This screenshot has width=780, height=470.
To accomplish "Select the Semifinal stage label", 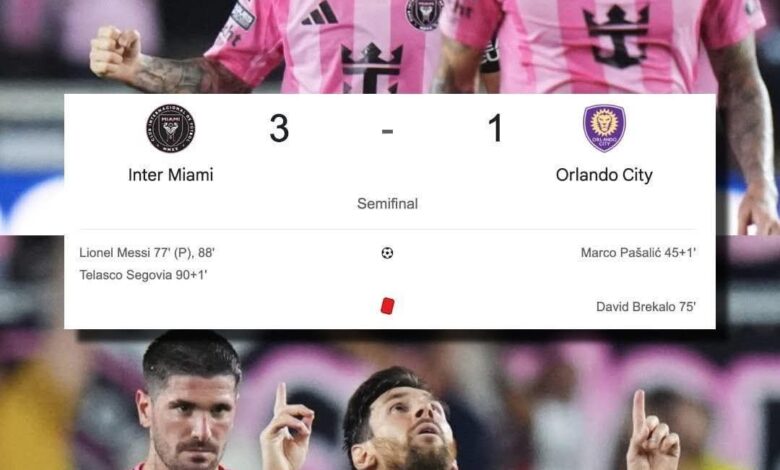I will click(x=387, y=203).
